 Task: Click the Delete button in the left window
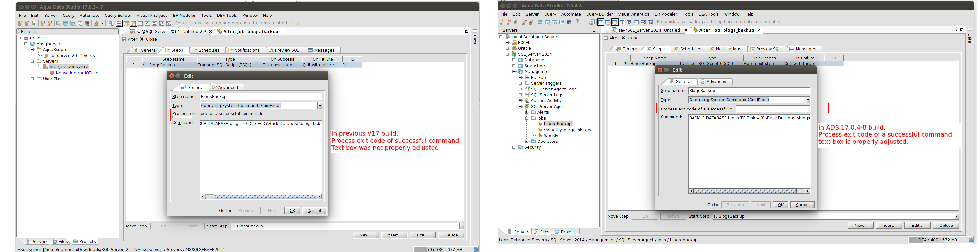point(451,235)
